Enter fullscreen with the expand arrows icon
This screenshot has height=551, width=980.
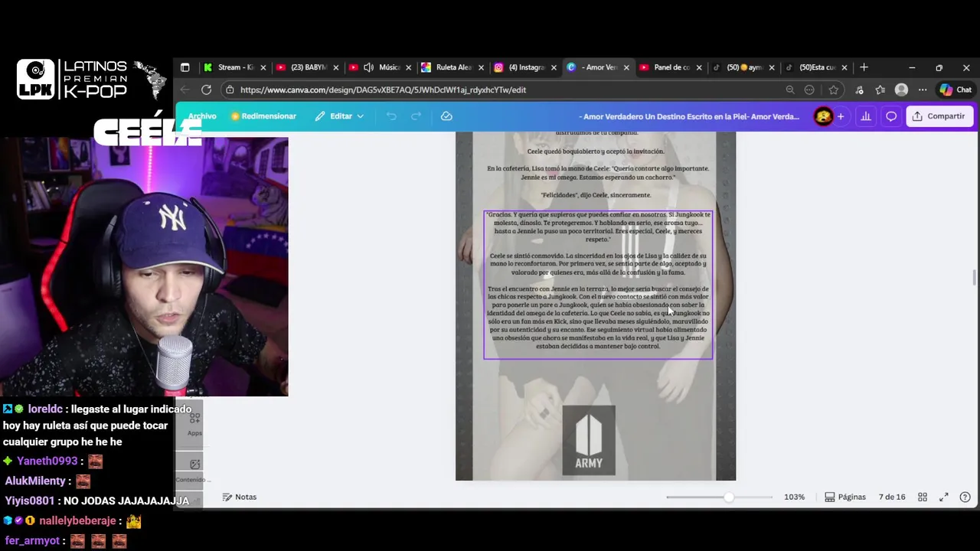944,497
